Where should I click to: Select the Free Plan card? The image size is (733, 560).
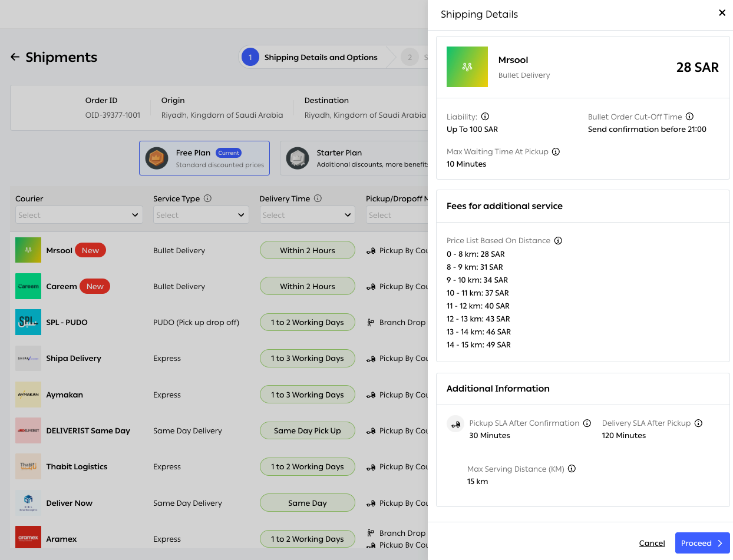coord(204,158)
